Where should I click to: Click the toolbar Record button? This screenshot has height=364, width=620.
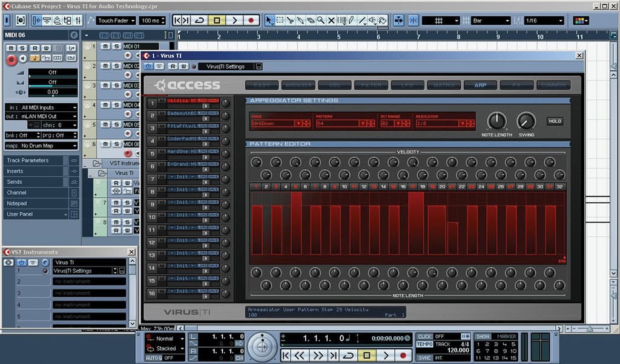(251, 21)
